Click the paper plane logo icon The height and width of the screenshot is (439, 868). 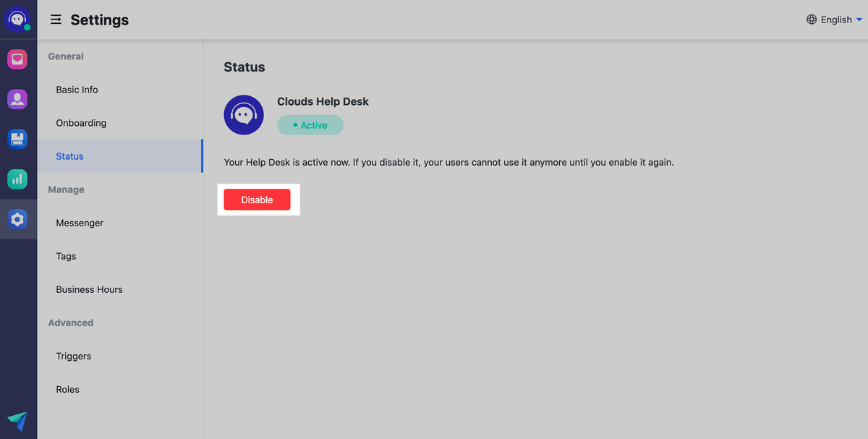point(17,421)
